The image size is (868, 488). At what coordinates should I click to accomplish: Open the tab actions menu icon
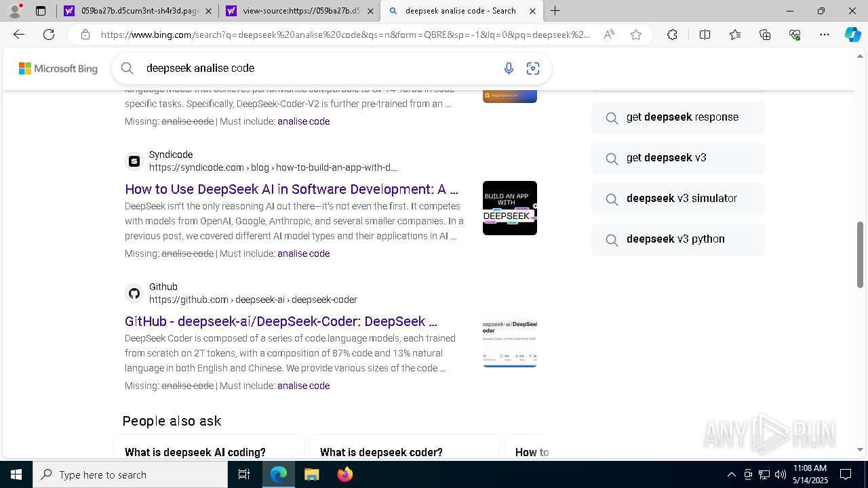pos(41,11)
